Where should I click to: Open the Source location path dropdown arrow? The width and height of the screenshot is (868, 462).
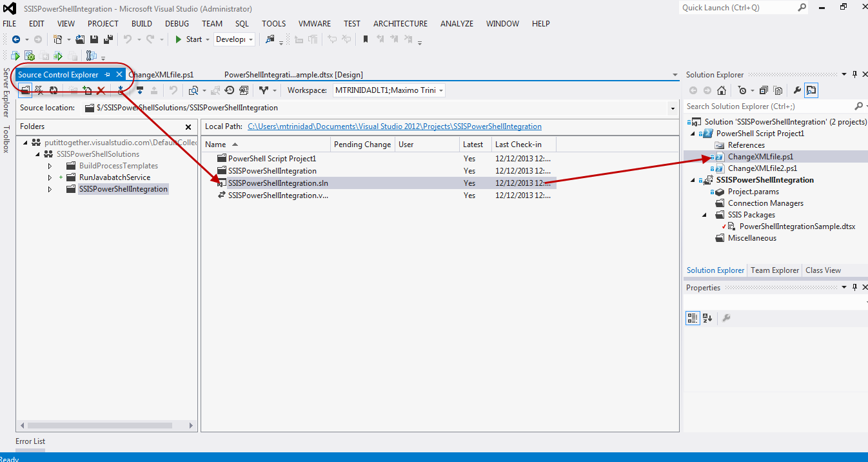[x=673, y=108]
